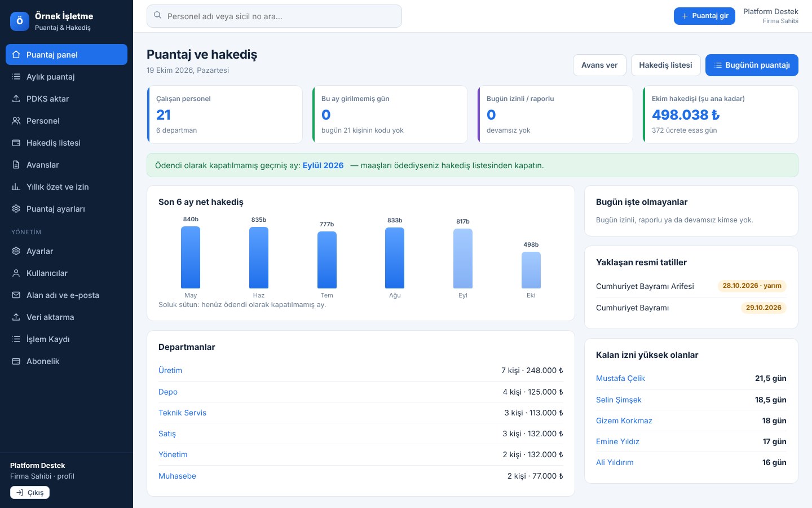The height and width of the screenshot is (508, 812).
Task: Click the Bugünün puantajı button
Action: coord(752,65)
